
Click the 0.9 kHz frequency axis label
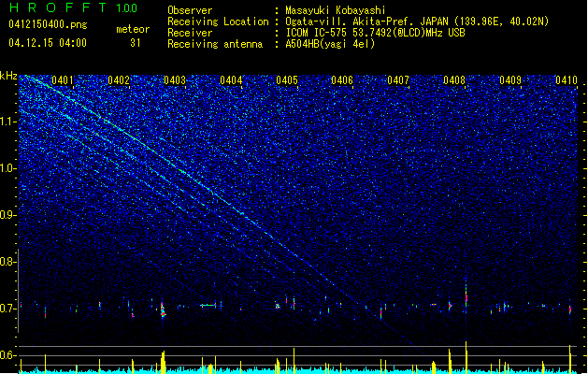pyautogui.click(x=8, y=215)
